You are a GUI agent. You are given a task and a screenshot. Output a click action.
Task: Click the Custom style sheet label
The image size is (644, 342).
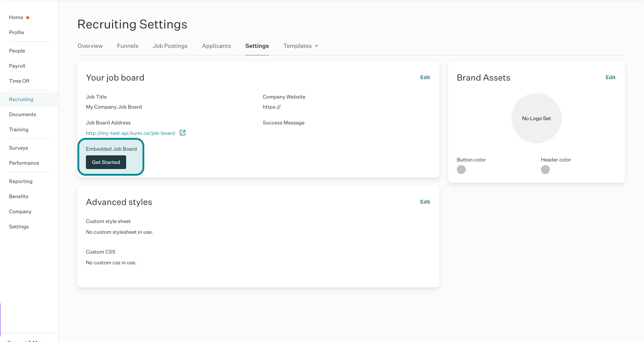coord(108,221)
